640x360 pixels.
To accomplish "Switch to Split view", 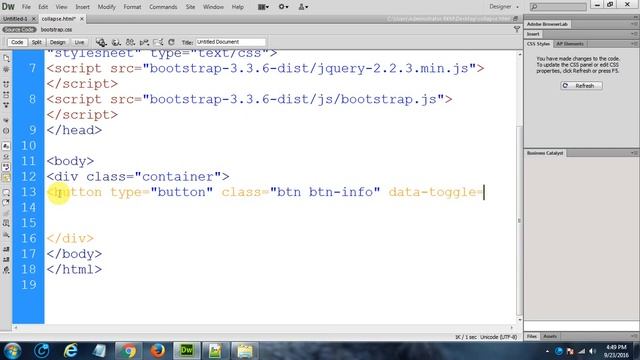I will pos(37,42).
